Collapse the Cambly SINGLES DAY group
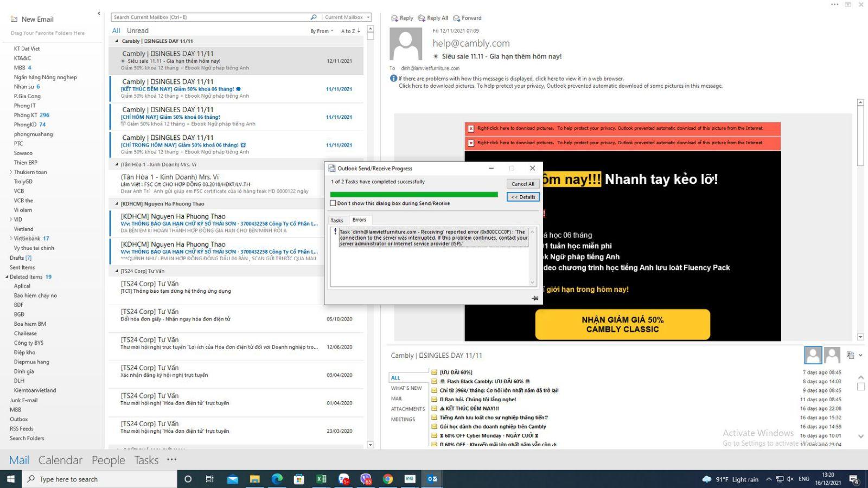868x488 pixels. click(x=117, y=41)
